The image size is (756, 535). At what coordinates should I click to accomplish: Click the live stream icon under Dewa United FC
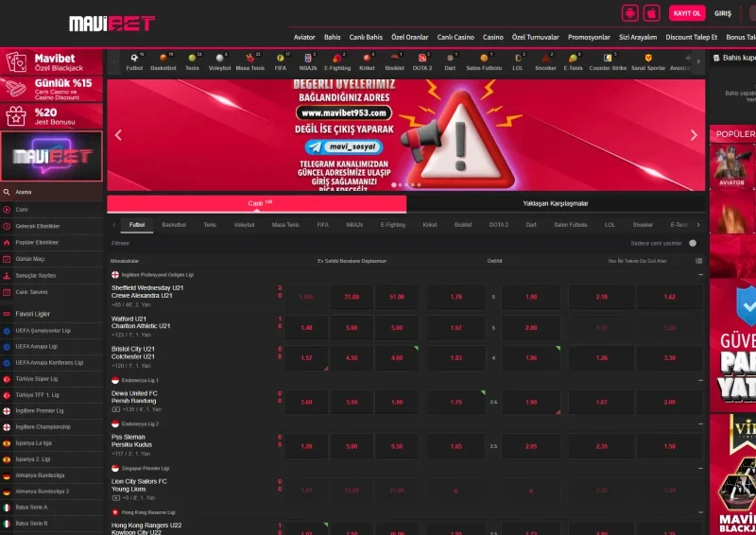[x=115, y=409]
